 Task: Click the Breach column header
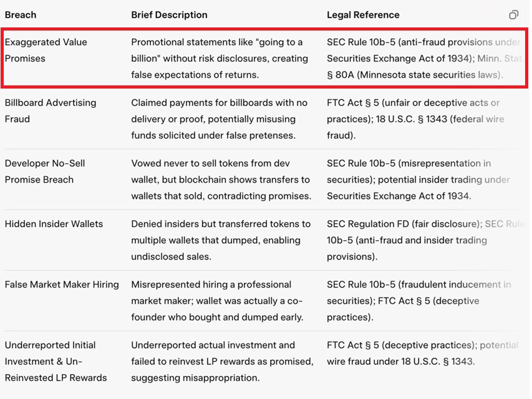21,15
